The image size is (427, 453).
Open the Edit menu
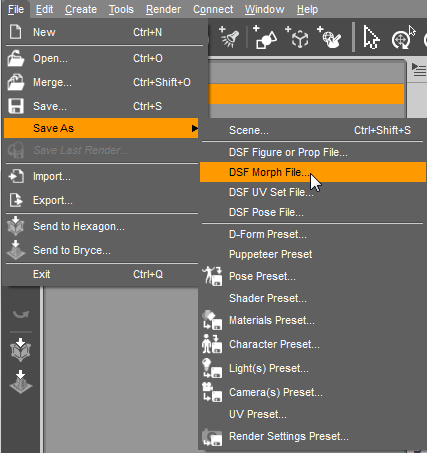pos(44,9)
